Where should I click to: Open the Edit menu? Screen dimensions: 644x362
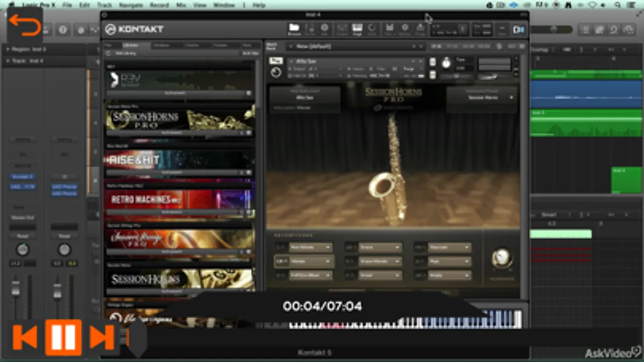(x=84, y=5)
